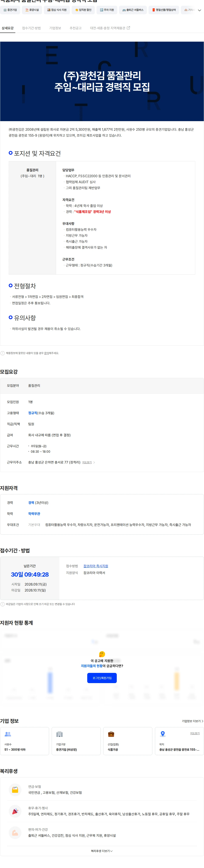This screenshot has width=204, height=868.
Task: Click the 국민연금, 고용보험 benefits text
Action: [x=55, y=793]
